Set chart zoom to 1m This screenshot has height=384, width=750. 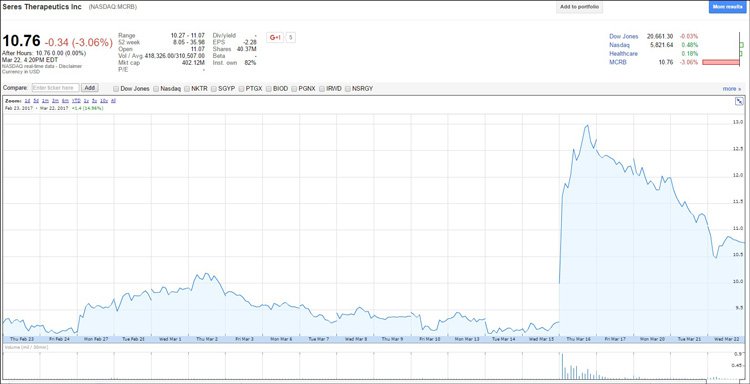(x=45, y=101)
